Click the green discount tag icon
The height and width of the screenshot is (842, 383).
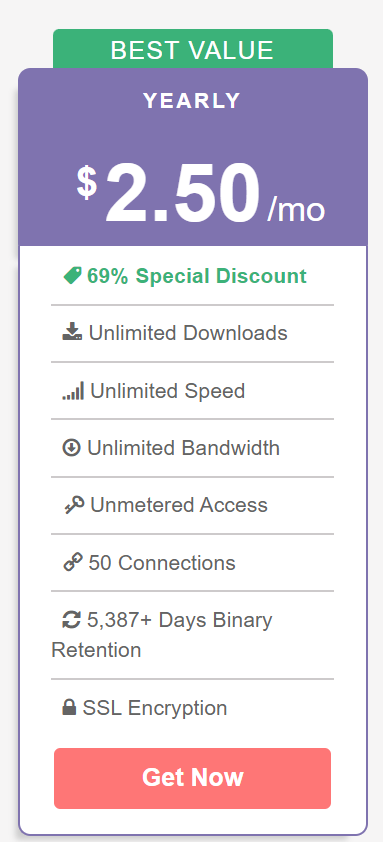[72, 276]
